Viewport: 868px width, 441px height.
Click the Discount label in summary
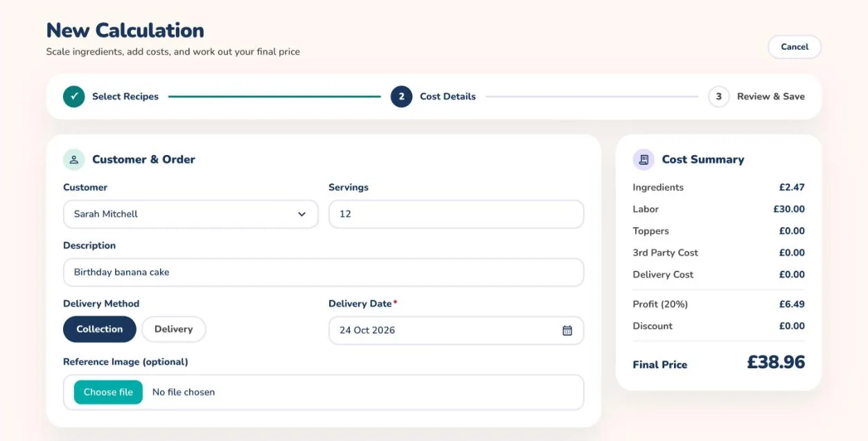click(653, 326)
